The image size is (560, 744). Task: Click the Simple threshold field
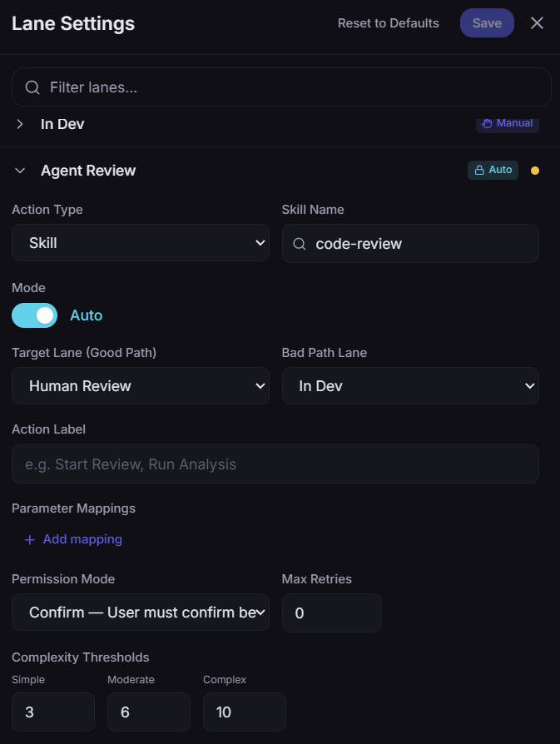53,712
